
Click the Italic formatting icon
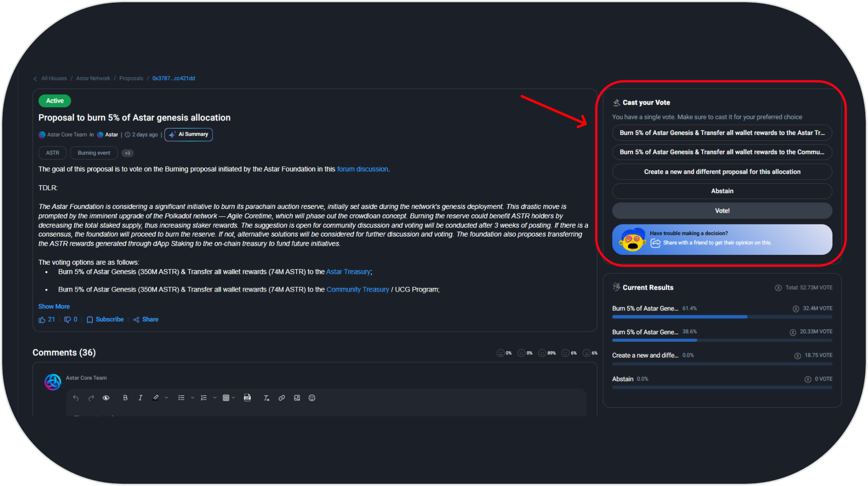coord(140,398)
